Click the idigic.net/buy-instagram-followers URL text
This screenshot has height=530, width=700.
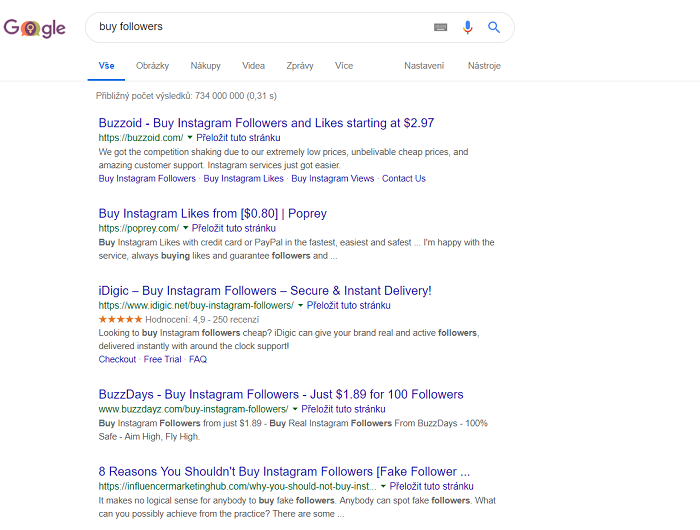click(x=196, y=305)
